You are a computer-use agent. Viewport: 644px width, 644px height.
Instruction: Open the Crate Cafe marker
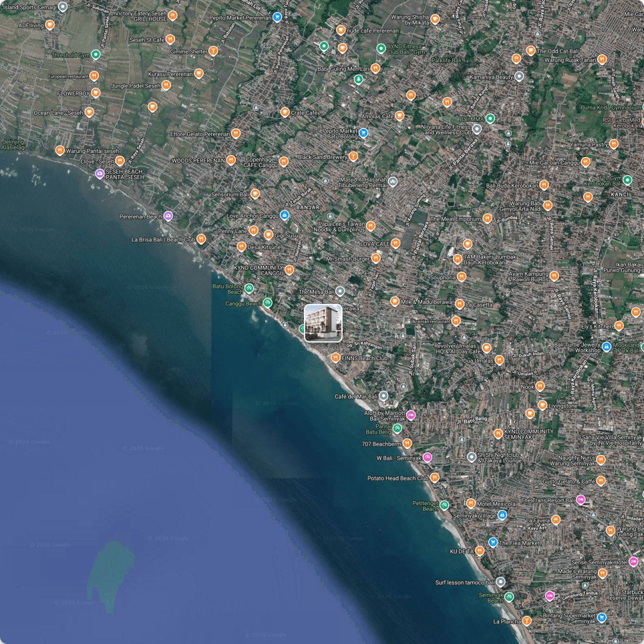click(285, 112)
